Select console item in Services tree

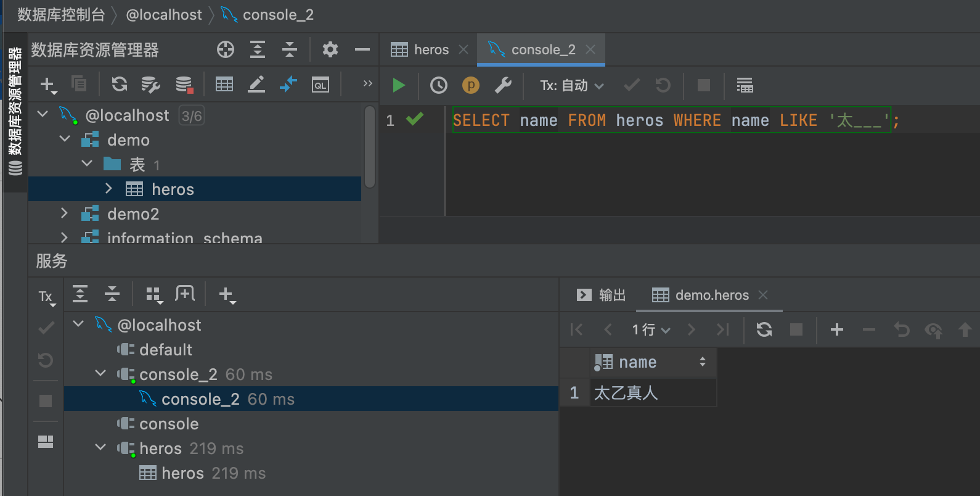pyautogui.click(x=158, y=424)
